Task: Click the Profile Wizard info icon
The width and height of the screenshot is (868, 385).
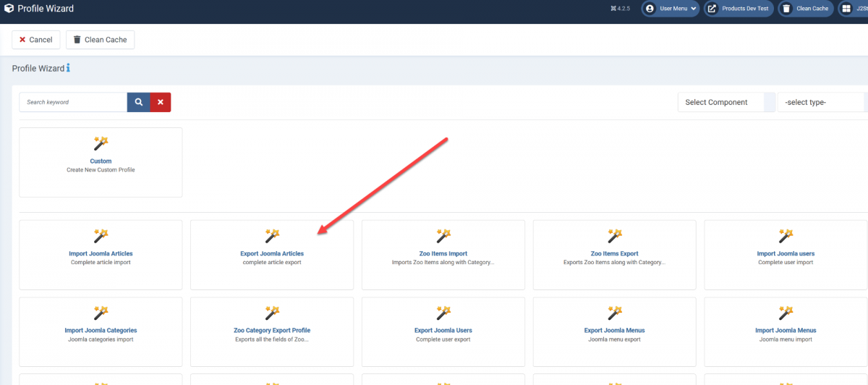Action: click(x=68, y=68)
